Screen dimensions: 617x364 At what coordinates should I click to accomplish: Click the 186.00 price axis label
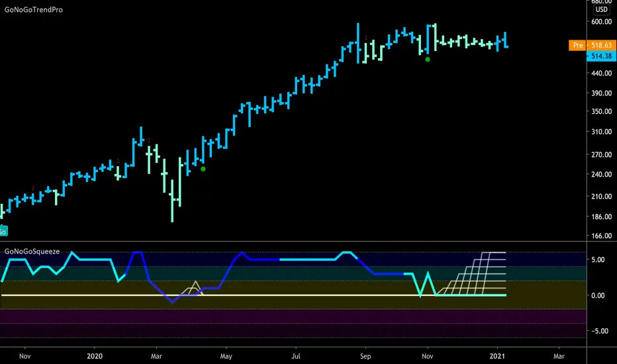(x=601, y=217)
